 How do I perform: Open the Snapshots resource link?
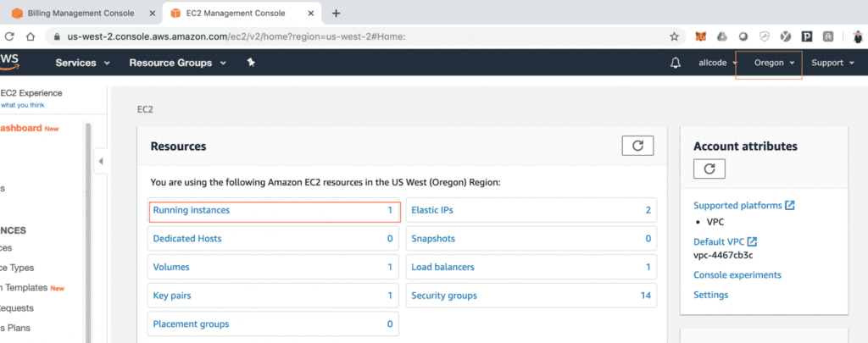433,239
